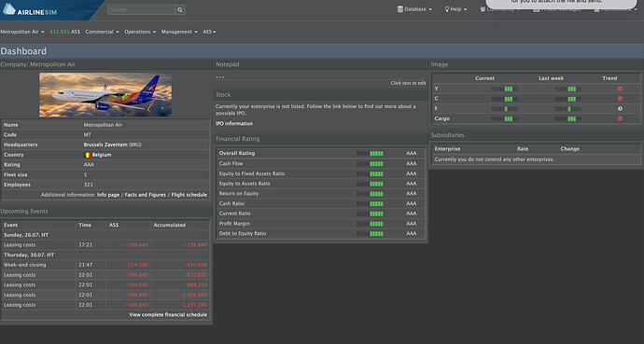Click the Accumulated column header
This screenshot has height=344, width=644.
coord(170,225)
